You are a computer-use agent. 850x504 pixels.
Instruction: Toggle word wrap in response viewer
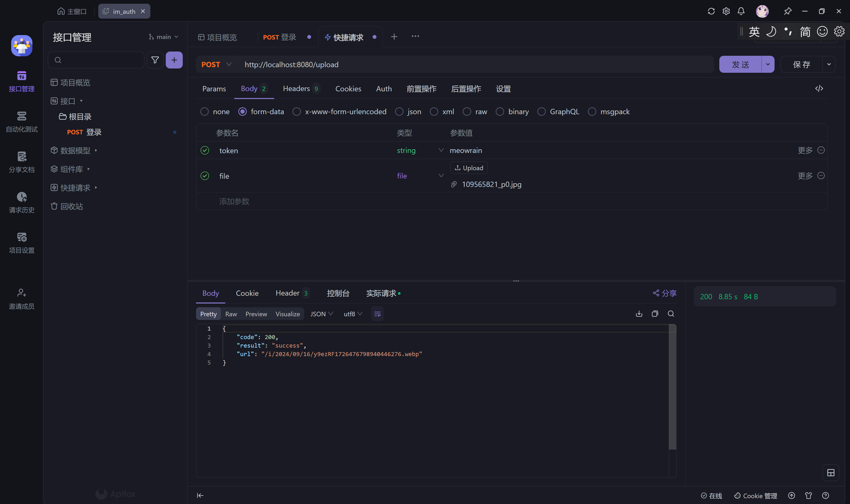pos(377,314)
